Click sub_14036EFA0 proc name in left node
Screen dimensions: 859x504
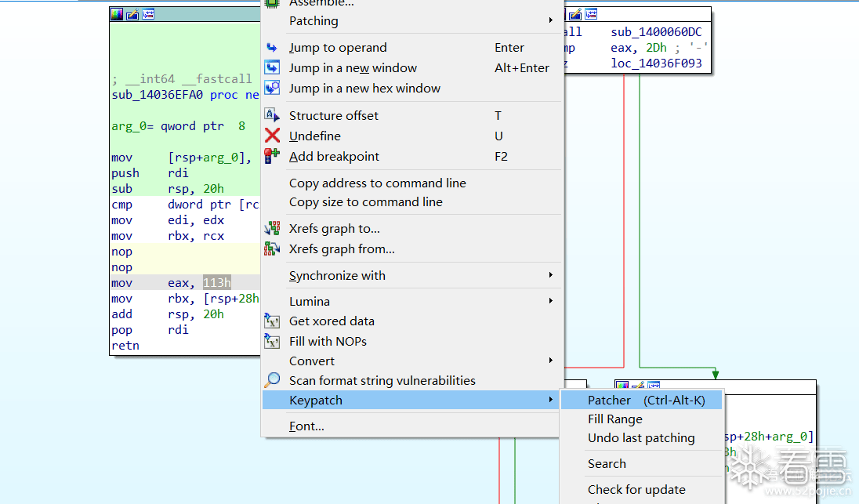click(158, 95)
